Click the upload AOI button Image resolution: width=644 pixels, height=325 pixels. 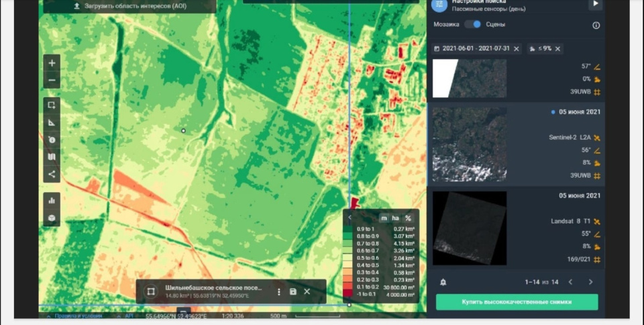point(129,6)
